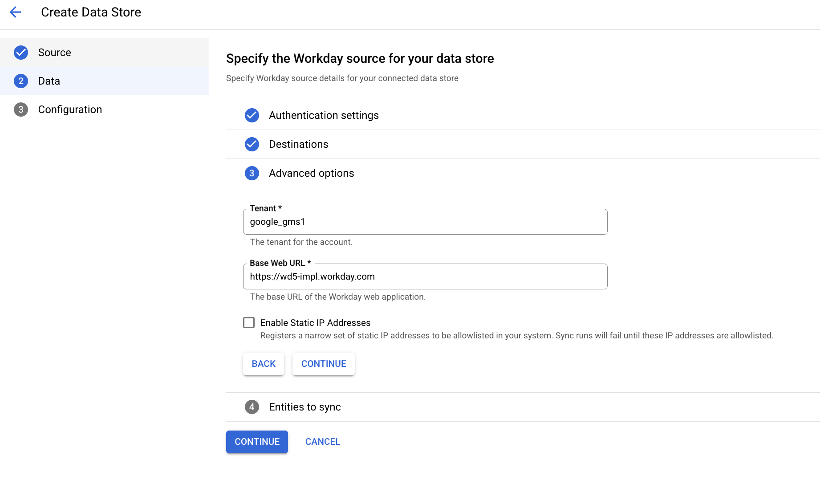Click the Data step number 2 icon
The image size is (820, 504).
pos(21,81)
